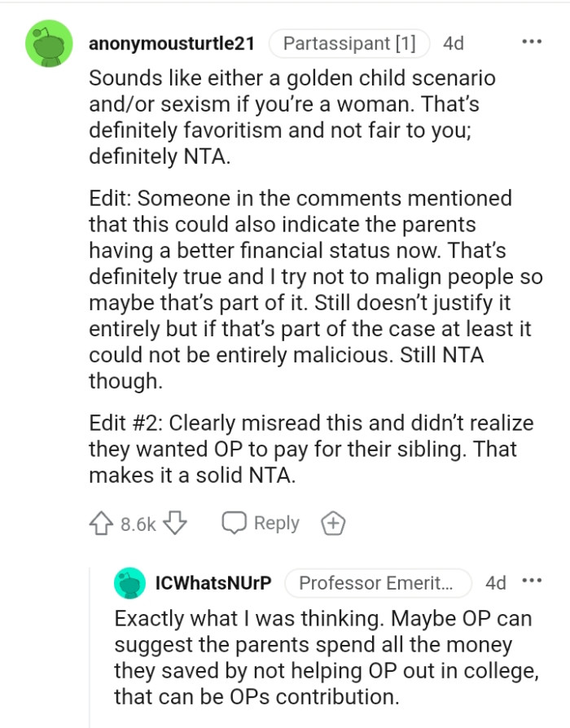
Task: Open overflow menu on anonymousturtle21's comment
Action: click(532, 40)
